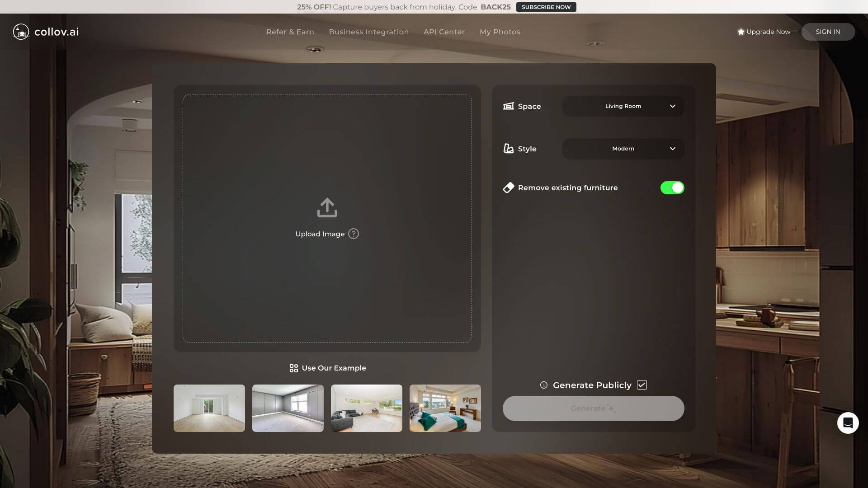This screenshot has height=488, width=868.
Task: Expand the Style dropdown showing Modern
Action: click(623, 149)
